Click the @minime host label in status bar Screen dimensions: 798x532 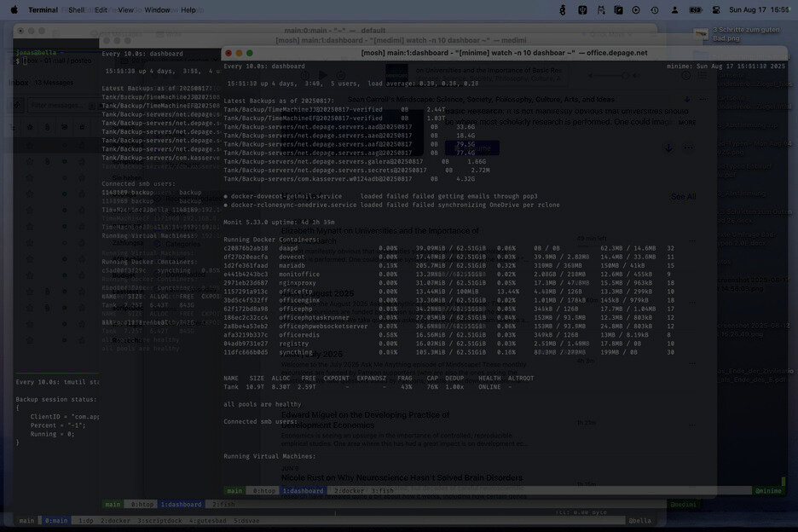(768, 491)
